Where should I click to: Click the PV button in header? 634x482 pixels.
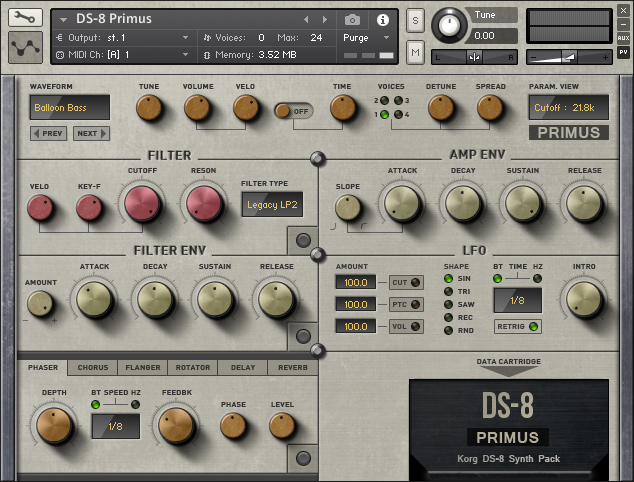coord(623,52)
